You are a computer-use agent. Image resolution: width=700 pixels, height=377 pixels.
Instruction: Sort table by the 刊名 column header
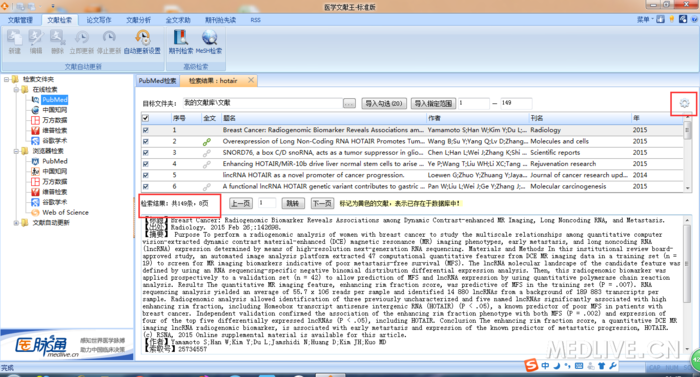pyautogui.click(x=580, y=118)
